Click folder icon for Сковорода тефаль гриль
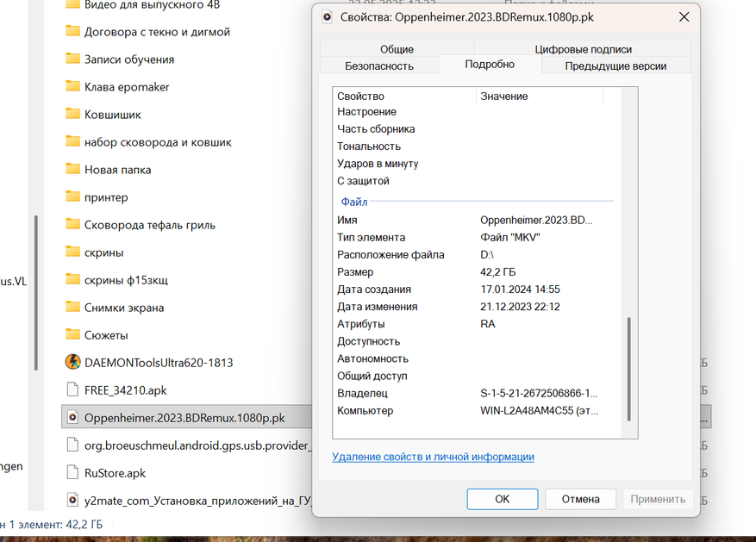 point(72,224)
